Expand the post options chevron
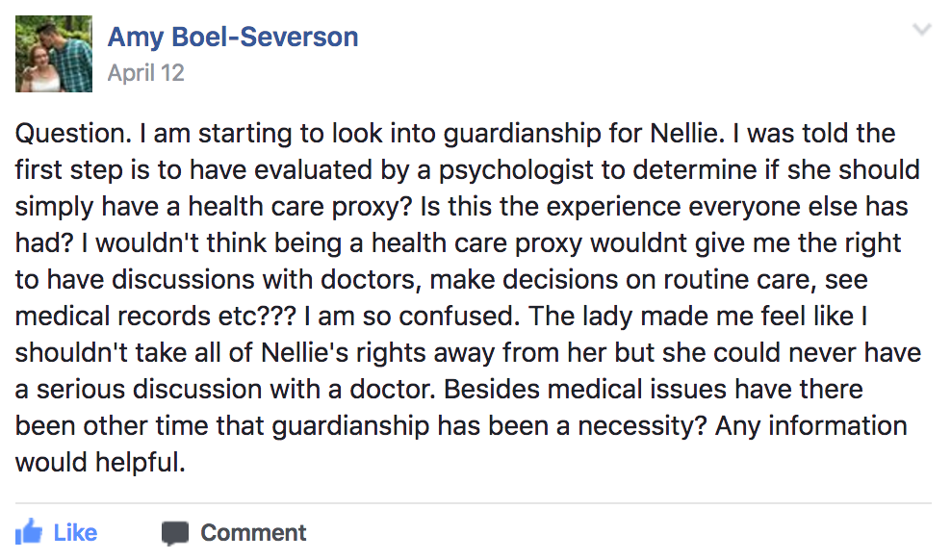951x560 pixels. pos(922,29)
